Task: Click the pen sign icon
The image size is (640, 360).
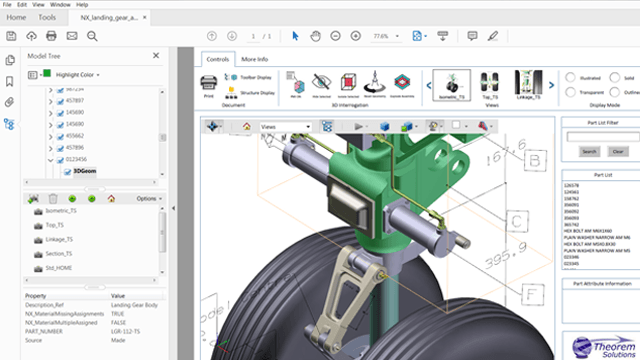Action: click(x=493, y=36)
